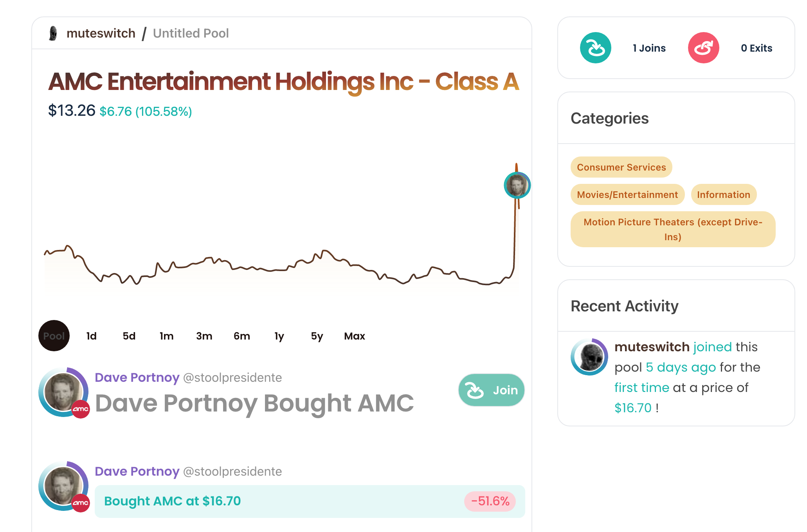Open the Bought AMC at $16.70 trade
The width and height of the screenshot is (807, 532).
pyautogui.click(x=310, y=501)
